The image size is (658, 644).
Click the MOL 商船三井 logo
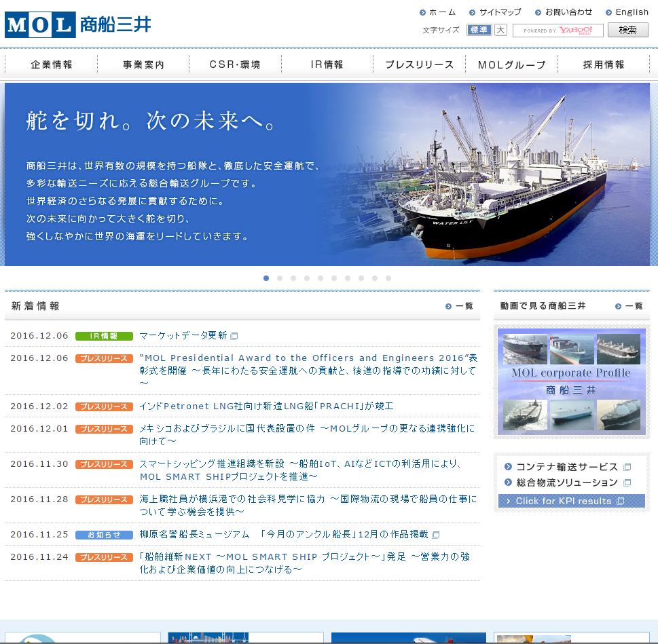[x=77, y=26]
